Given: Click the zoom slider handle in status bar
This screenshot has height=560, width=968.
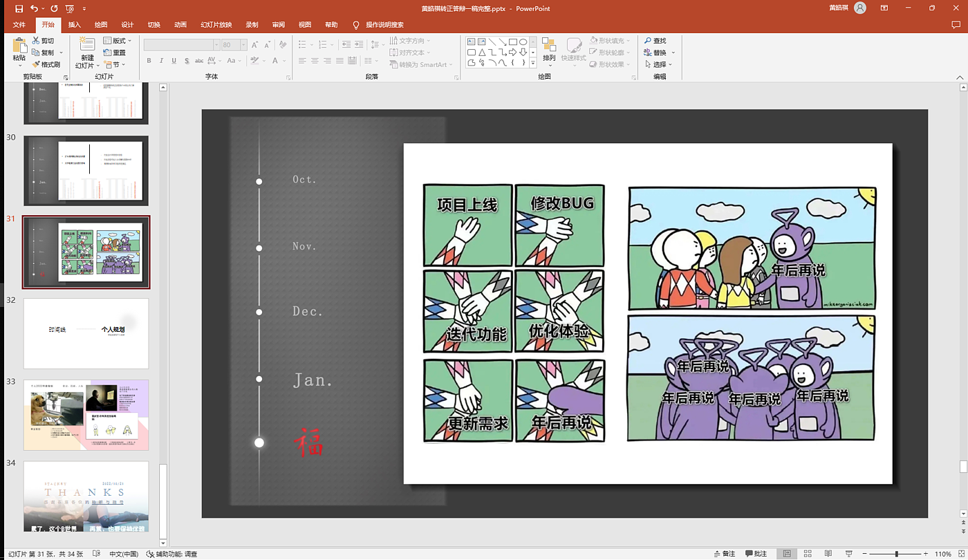Looking at the screenshot, I should 896,554.
